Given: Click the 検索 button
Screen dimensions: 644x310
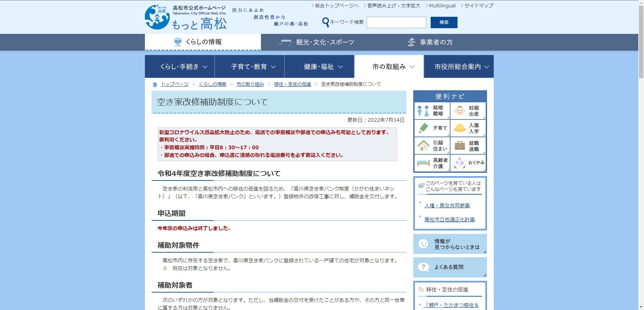Looking at the screenshot, I should pyautogui.click(x=444, y=22).
